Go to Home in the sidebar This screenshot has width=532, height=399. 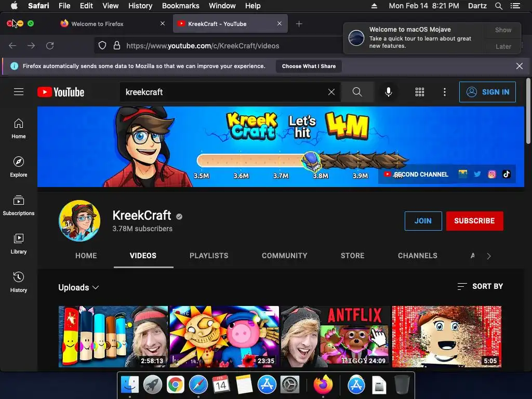click(x=19, y=129)
